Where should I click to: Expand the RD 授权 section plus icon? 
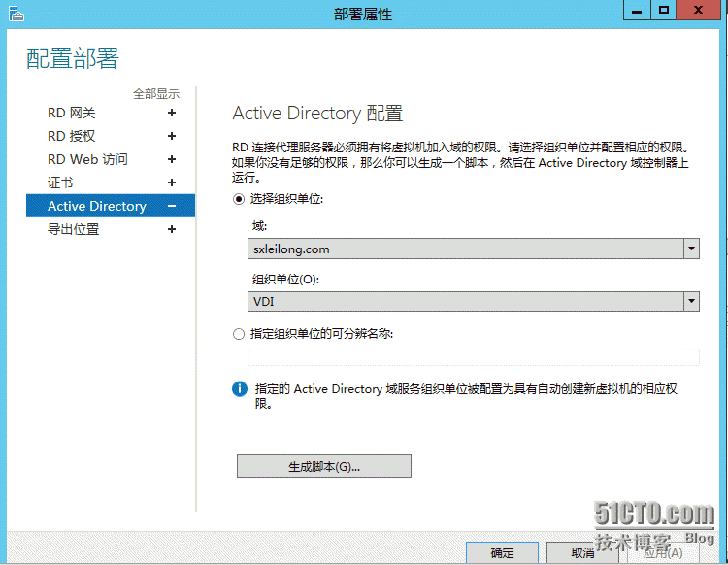172,136
